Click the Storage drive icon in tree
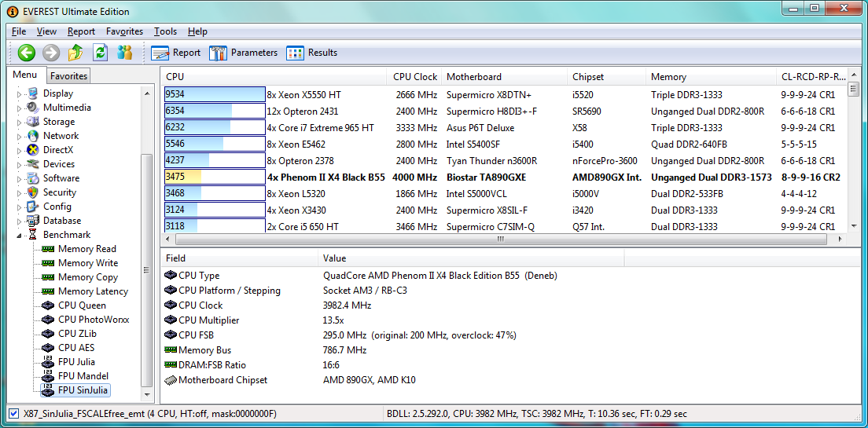 pos(33,122)
